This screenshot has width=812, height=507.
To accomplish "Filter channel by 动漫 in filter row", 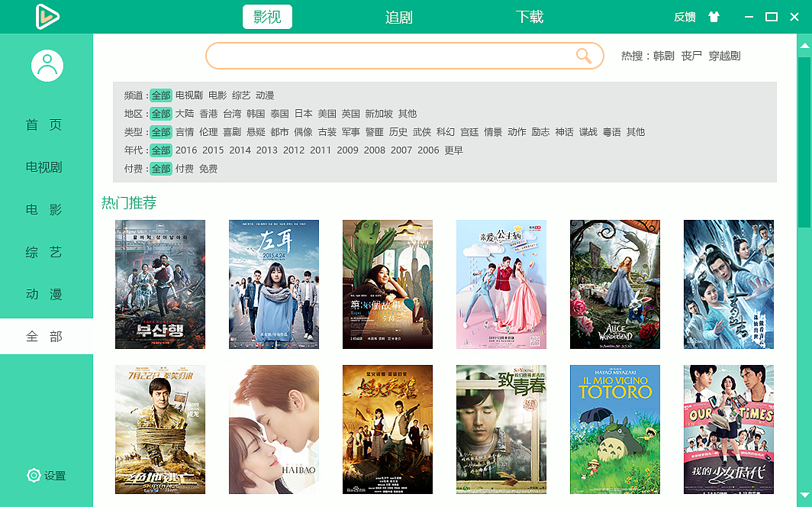I will point(265,95).
